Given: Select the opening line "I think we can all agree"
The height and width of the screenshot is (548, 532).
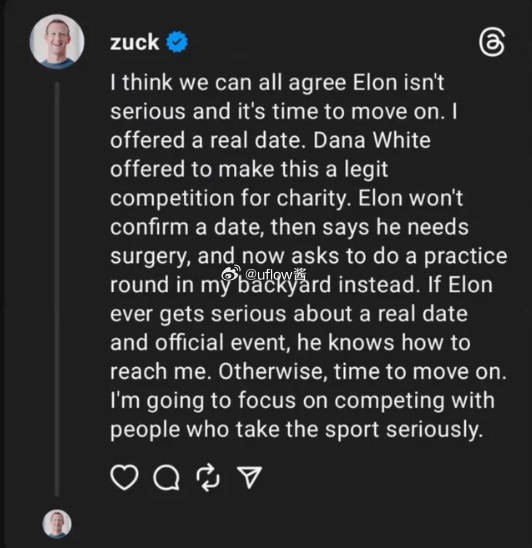Looking at the screenshot, I should click(x=228, y=83).
